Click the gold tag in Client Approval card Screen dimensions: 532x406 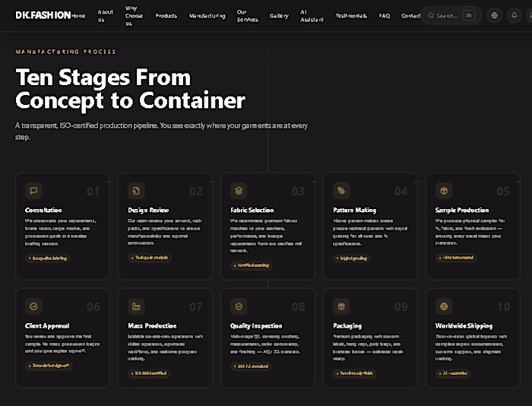[49, 366]
